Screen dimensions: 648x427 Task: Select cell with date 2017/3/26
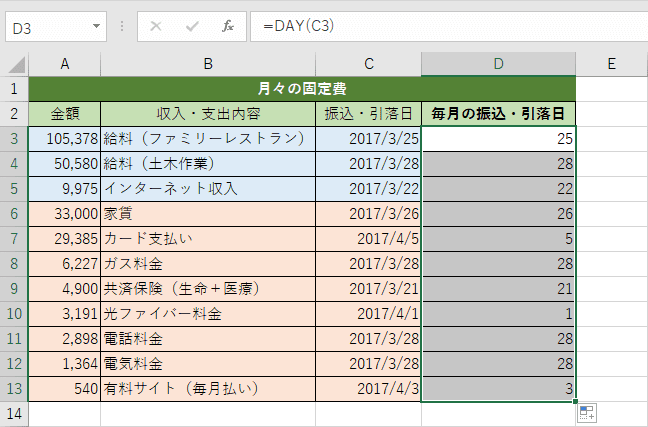pyautogui.click(x=369, y=214)
